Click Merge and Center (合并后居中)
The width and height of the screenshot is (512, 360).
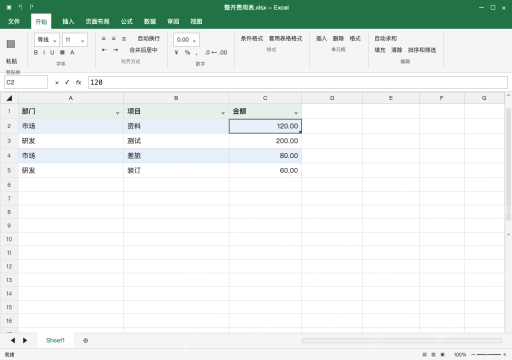coord(143,50)
